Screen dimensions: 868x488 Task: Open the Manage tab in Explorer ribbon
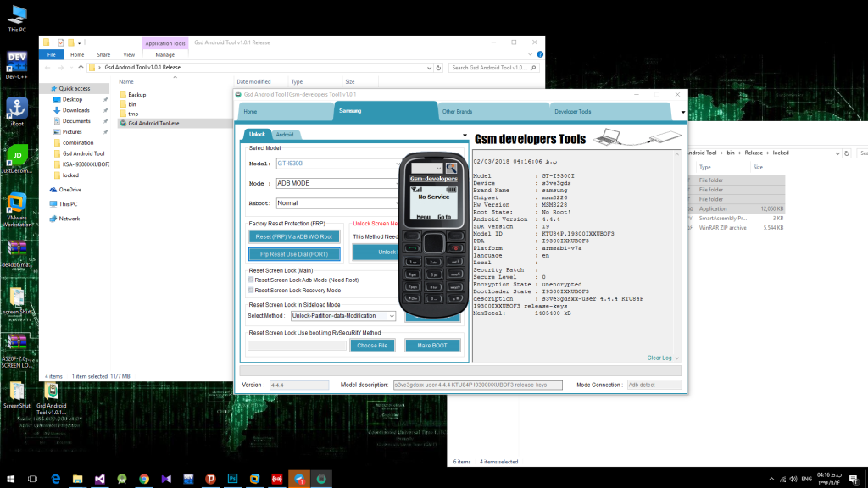pos(165,55)
